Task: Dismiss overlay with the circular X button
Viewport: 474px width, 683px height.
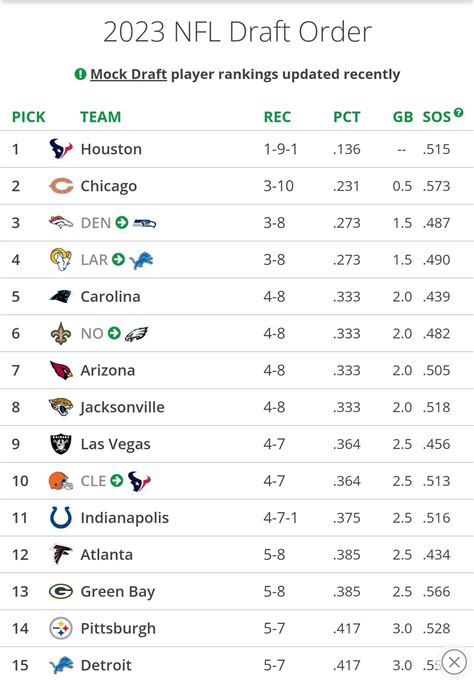Action: tap(454, 662)
